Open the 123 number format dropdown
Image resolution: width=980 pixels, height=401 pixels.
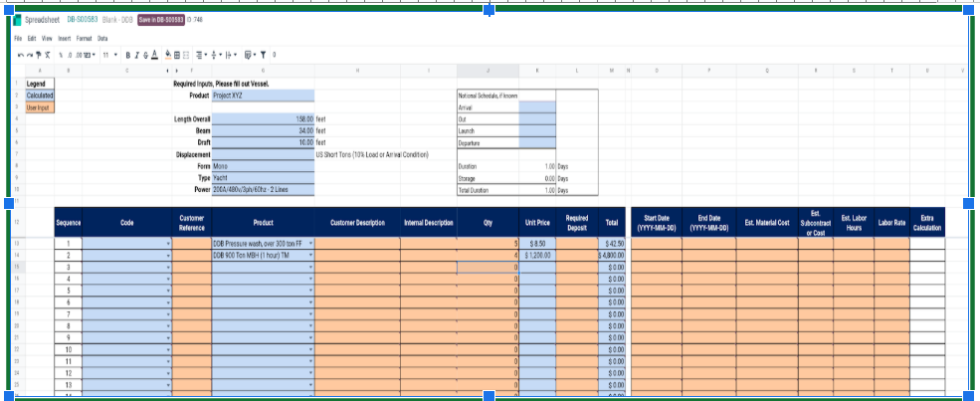tap(90, 55)
